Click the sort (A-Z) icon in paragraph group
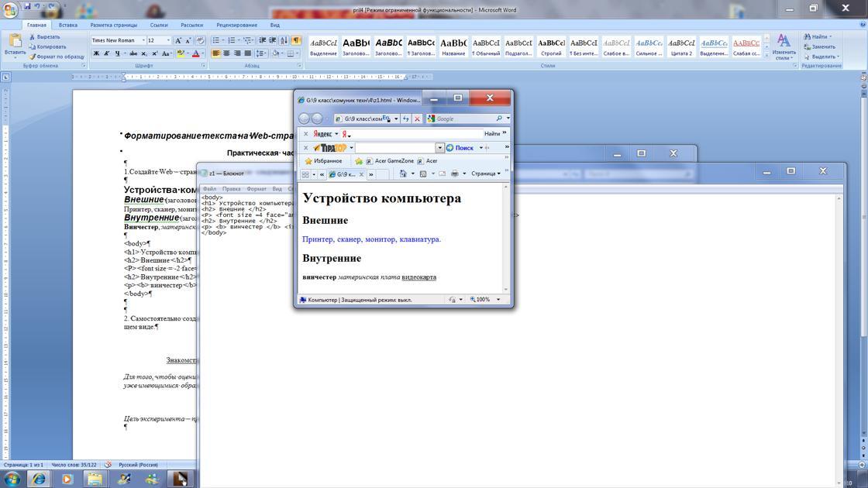The width and height of the screenshot is (868, 488). (284, 40)
